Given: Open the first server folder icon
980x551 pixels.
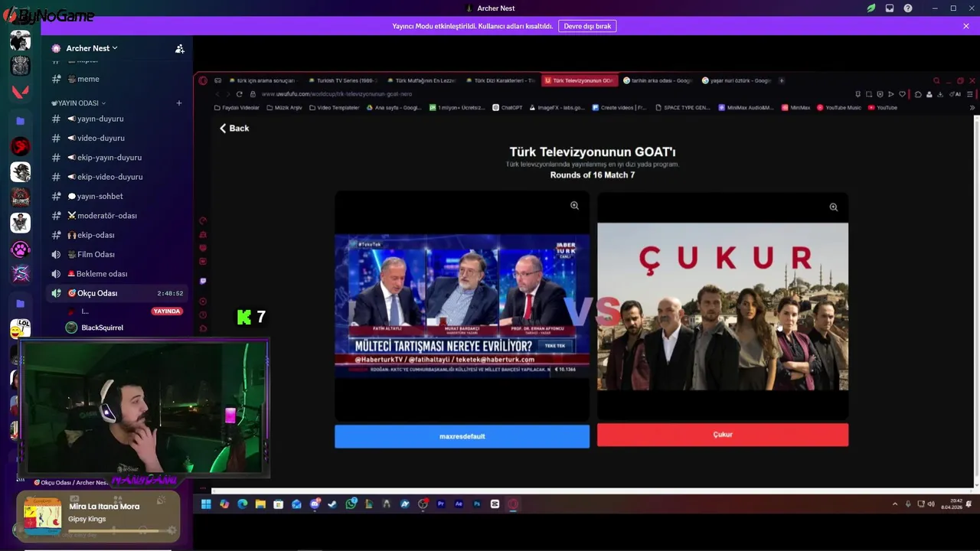Looking at the screenshot, I should 21,121.
